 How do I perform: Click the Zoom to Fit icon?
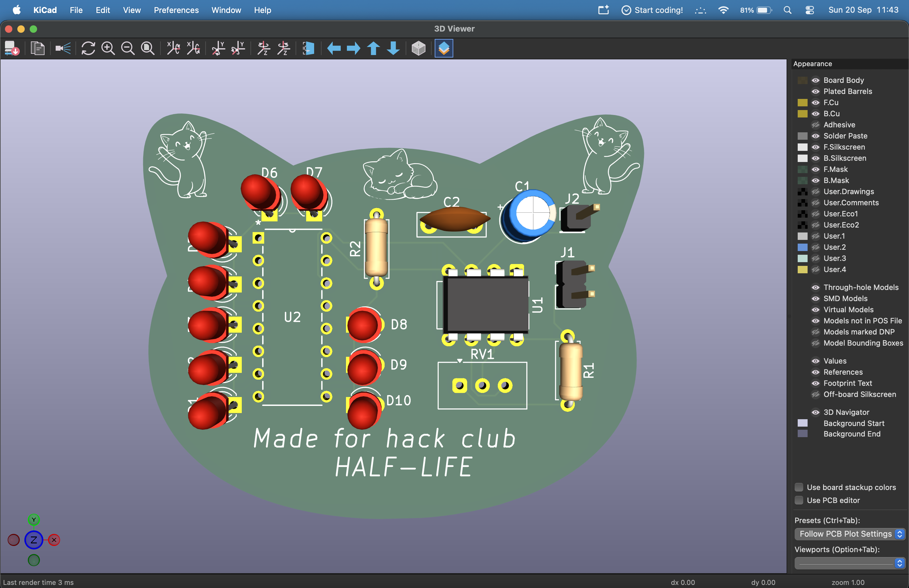pyautogui.click(x=148, y=49)
